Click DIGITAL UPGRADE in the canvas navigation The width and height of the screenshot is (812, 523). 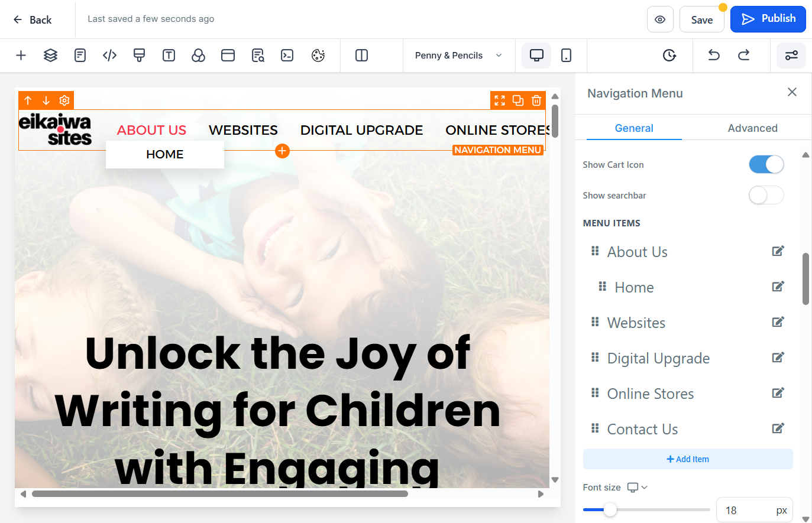click(361, 130)
